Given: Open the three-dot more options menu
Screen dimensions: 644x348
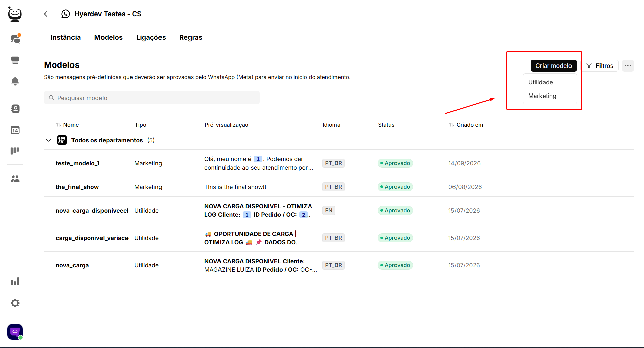Looking at the screenshot, I should point(628,65).
